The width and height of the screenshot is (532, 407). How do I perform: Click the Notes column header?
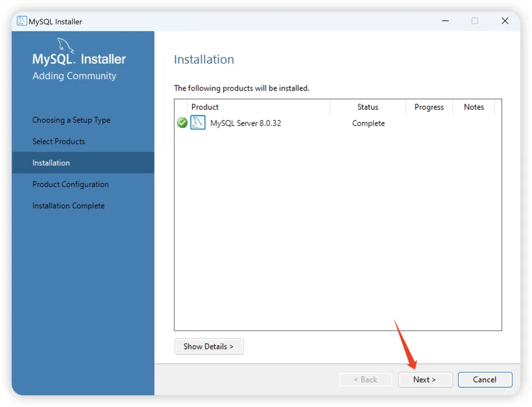(474, 107)
